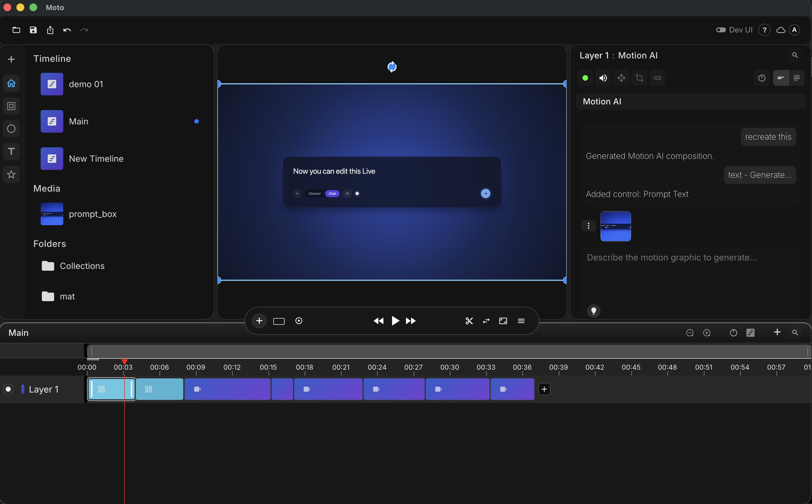Screen dimensions: 812x504
Task: Open the frame layout sidebar tab
Action: [x=11, y=106]
